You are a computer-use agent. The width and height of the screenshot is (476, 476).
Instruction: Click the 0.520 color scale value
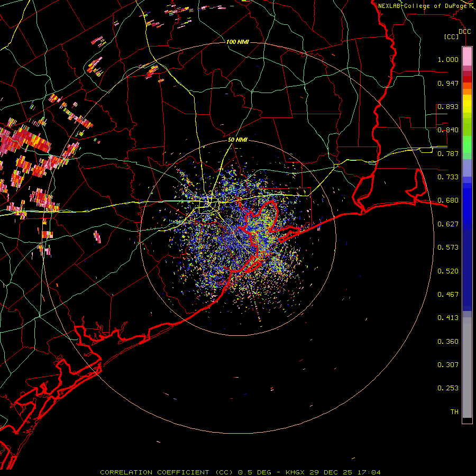(x=448, y=271)
